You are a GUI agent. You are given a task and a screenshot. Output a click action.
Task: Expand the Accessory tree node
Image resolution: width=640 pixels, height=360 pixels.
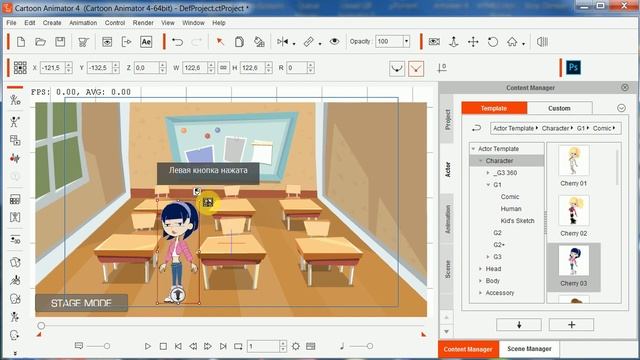coord(480,293)
